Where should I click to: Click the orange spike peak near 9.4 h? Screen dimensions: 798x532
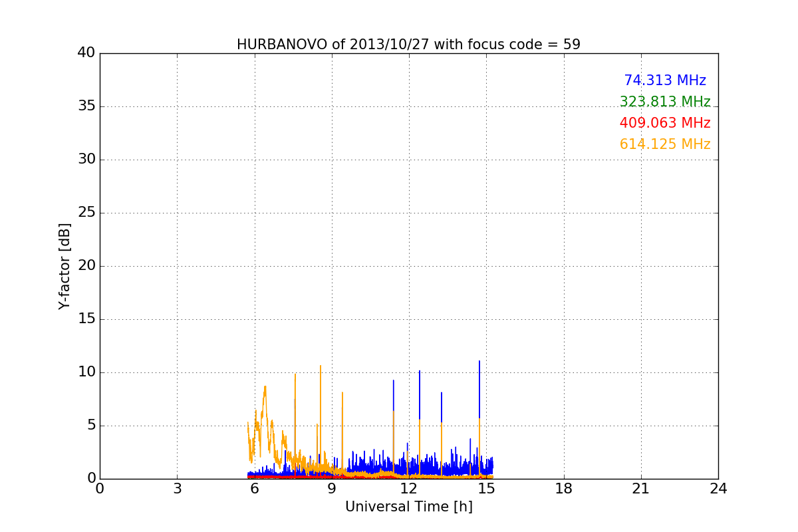pos(342,392)
